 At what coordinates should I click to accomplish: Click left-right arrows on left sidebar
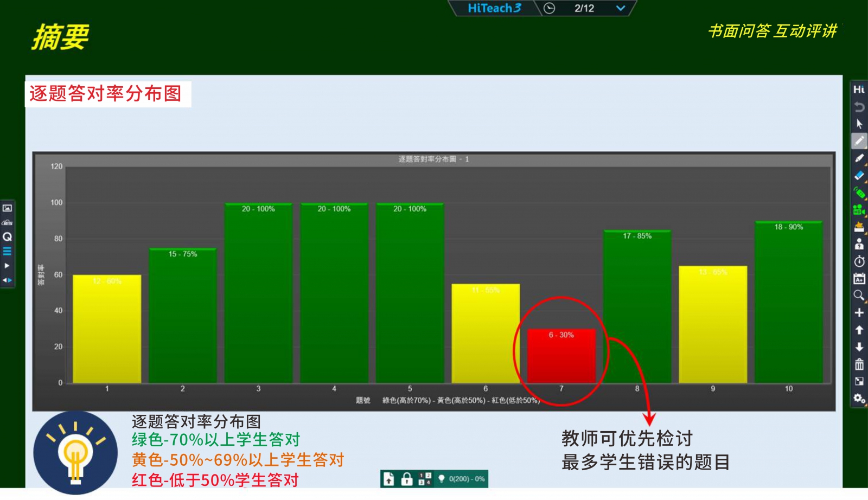tap(7, 280)
